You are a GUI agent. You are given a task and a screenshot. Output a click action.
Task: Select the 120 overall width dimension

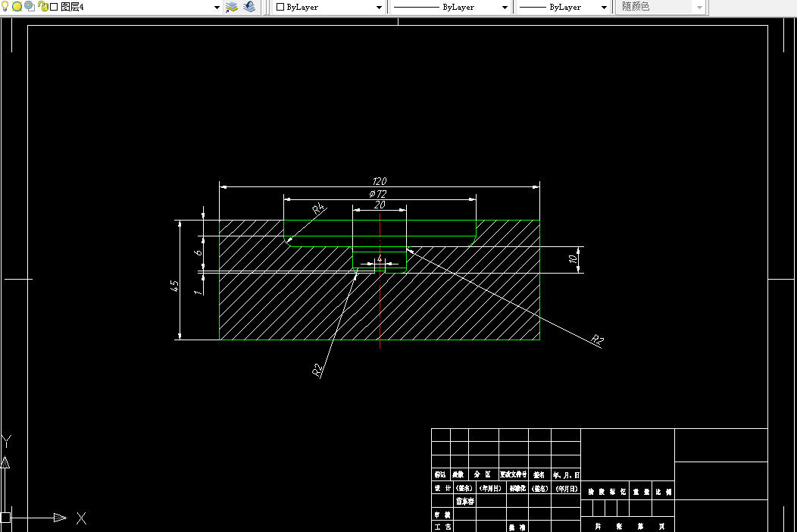point(380,181)
